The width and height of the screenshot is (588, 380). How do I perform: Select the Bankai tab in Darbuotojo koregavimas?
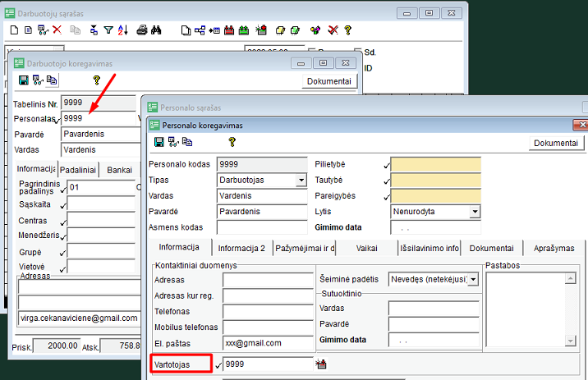119,169
